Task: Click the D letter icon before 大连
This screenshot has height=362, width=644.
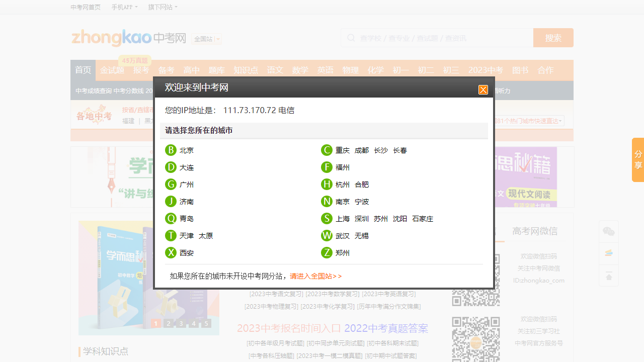Action: click(171, 167)
